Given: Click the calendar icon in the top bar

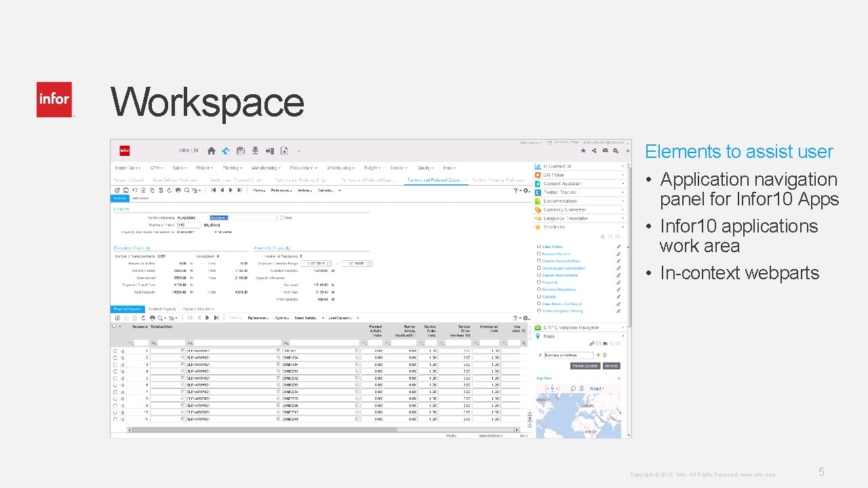Looking at the screenshot, I should pyautogui.click(x=239, y=150).
